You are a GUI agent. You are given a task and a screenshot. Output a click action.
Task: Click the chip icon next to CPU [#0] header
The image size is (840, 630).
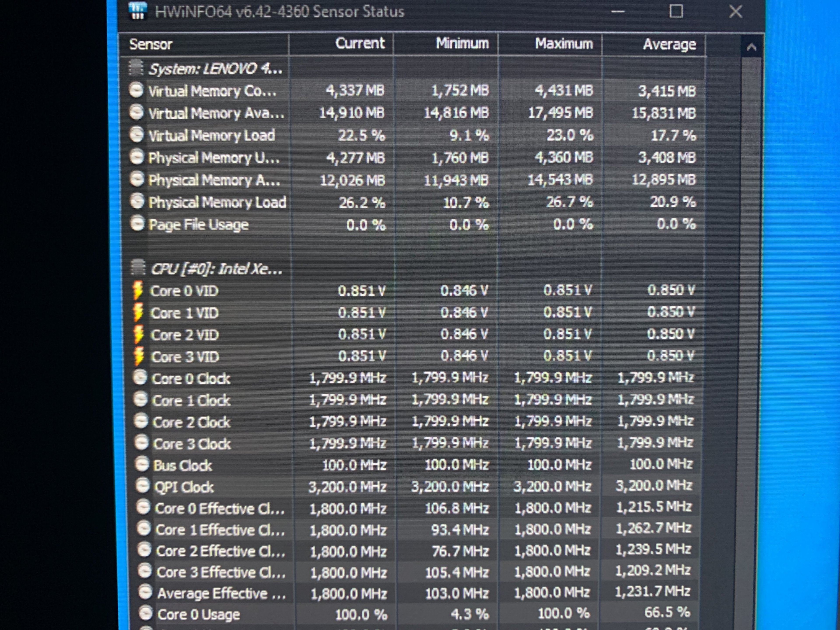[x=138, y=268]
